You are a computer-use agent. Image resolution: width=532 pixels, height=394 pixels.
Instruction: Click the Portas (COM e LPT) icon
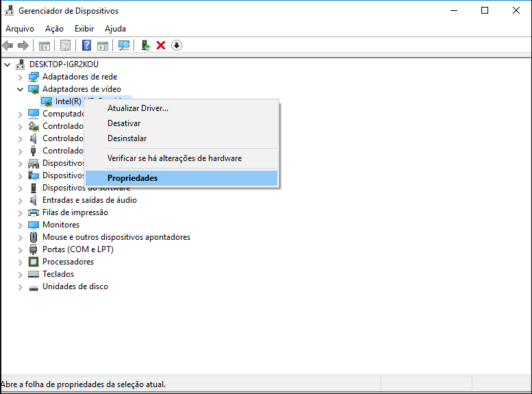point(34,249)
